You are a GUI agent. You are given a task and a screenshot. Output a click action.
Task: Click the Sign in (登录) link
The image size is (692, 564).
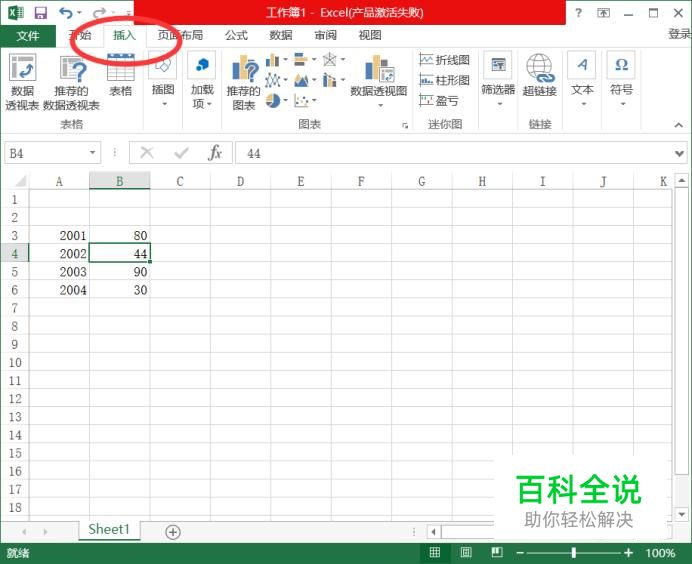point(679,34)
